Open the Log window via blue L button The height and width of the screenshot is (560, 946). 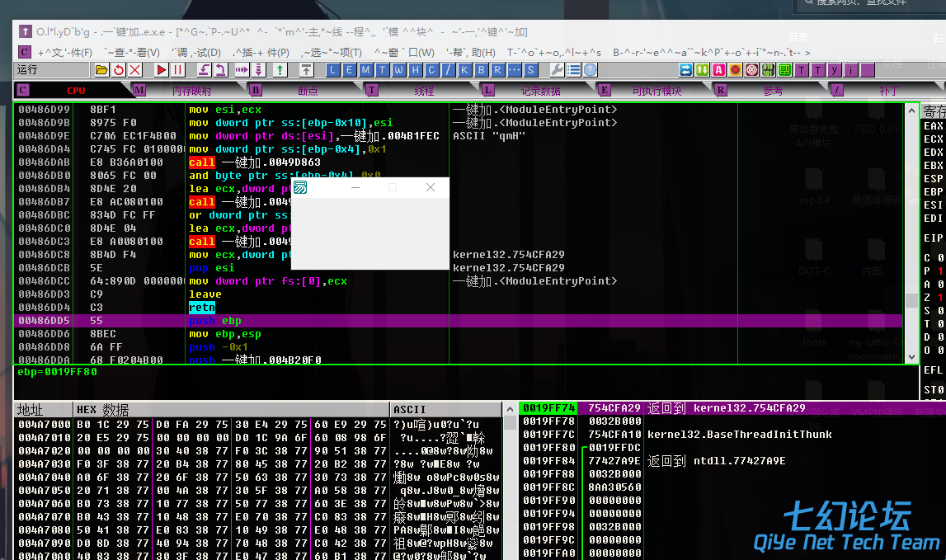pos(332,70)
